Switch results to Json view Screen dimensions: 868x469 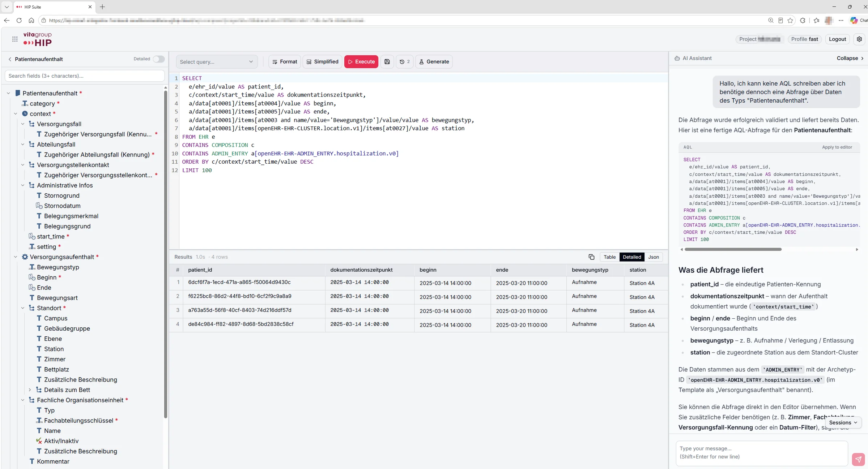click(653, 257)
